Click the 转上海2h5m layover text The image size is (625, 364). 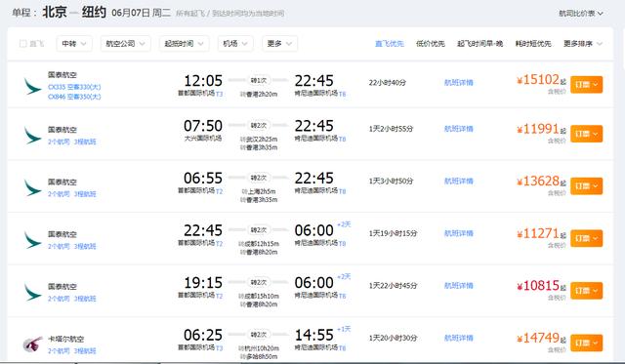(259, 191)
